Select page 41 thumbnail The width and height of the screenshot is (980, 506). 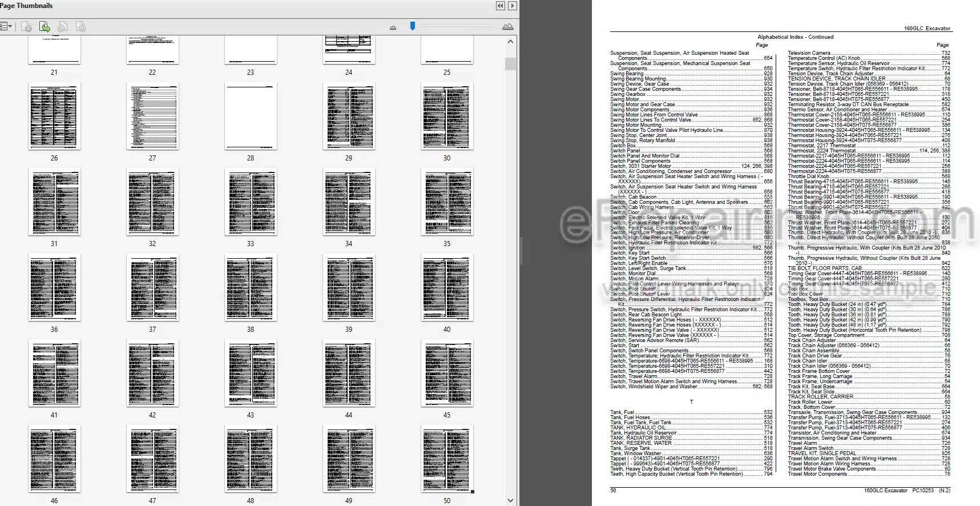pyautogui.click(x=54, y=374)
